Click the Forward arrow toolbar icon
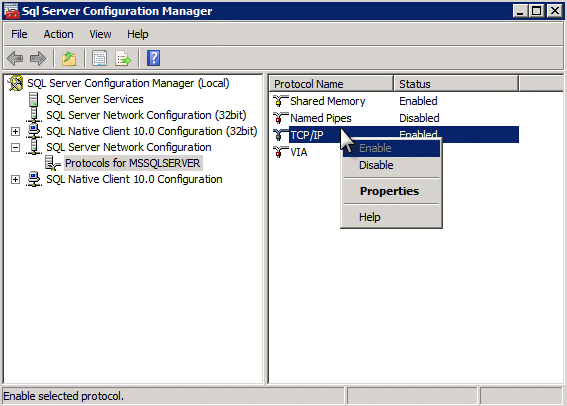This screenshot has width=567, height=406. (38, 58)
